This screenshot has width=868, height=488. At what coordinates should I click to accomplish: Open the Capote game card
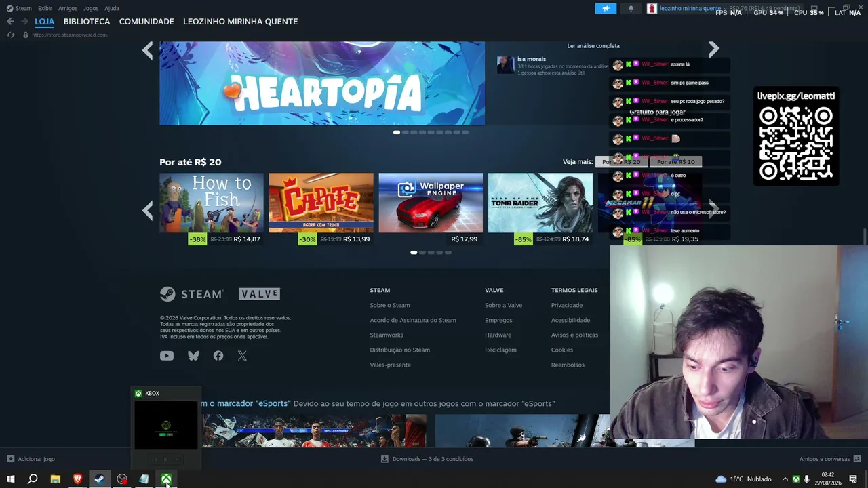321,209
